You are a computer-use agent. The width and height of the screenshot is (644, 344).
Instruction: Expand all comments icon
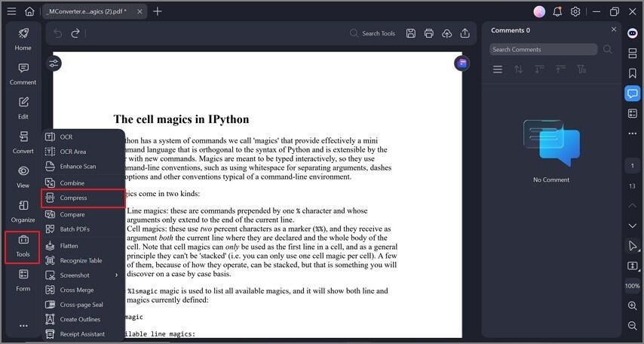click(540, 69)
